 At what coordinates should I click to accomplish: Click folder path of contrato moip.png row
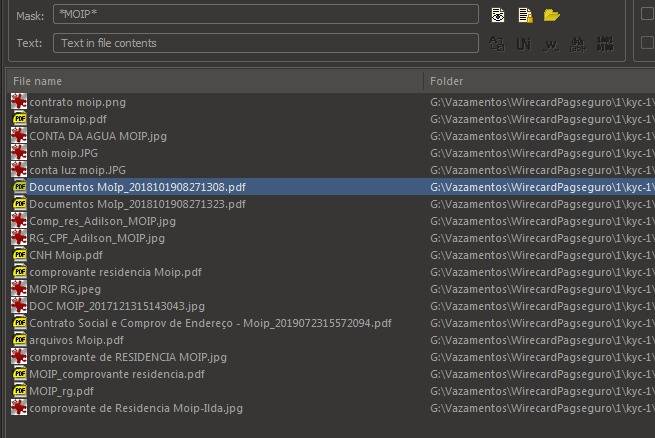pos(542,102)
